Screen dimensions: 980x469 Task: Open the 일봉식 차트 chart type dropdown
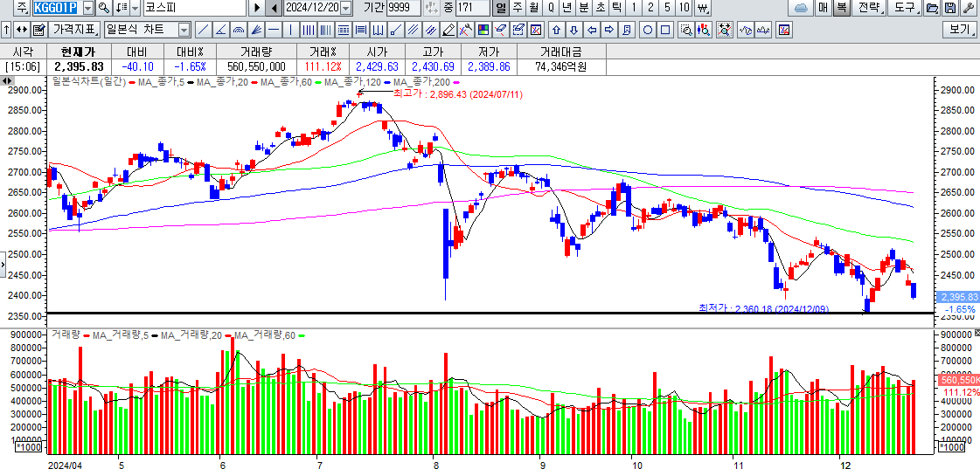pos(184,30)
